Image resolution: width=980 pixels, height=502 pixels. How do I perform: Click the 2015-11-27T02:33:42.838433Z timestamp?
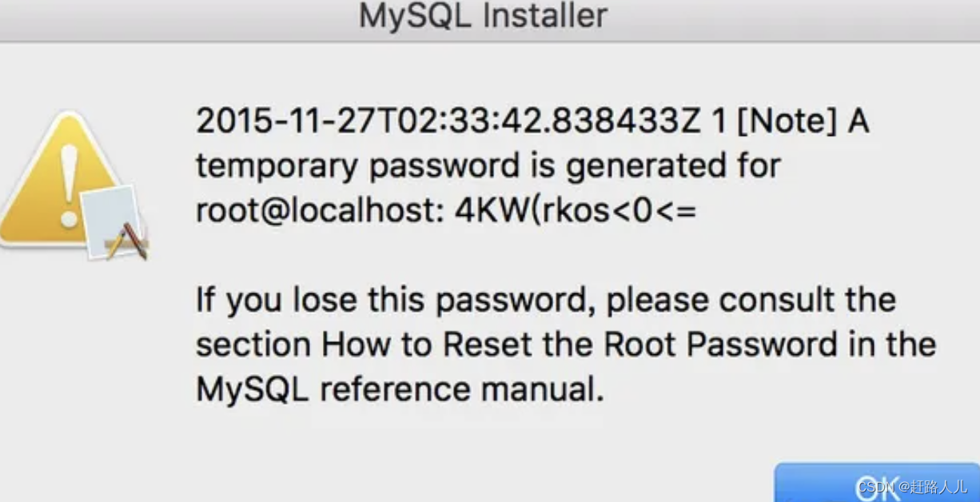pos(448,122)
